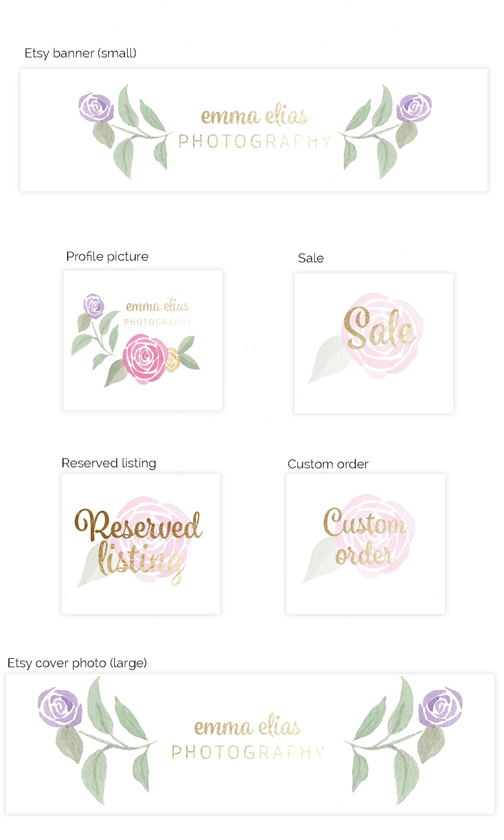Click 'Etsy cover photo (large)' label
The image size is (504, 840).
tap(77, 663)
